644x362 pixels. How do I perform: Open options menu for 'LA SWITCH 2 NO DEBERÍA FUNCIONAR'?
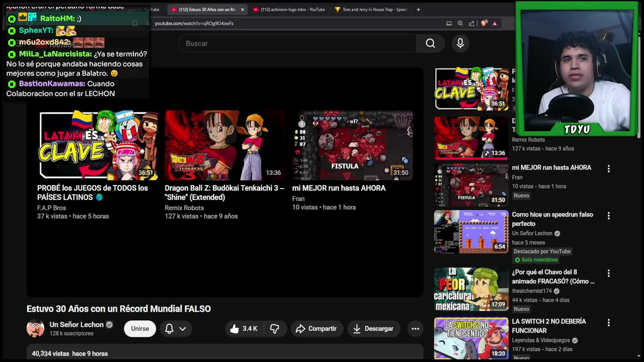click(x=608, y=323)
